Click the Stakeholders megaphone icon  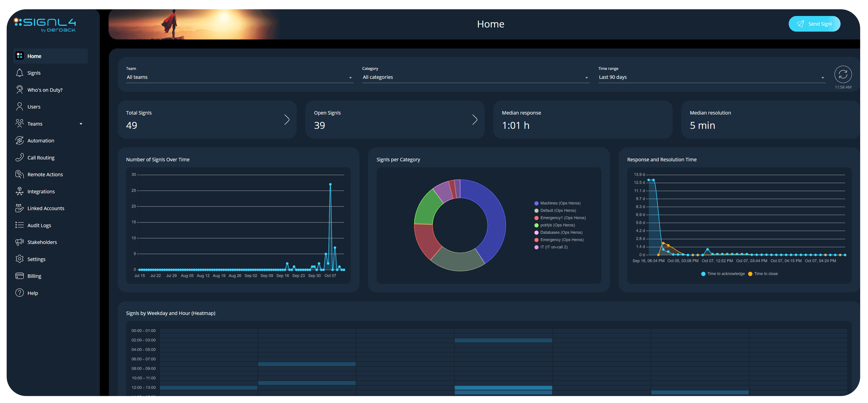pyautogui.click(x=19, y=242)
